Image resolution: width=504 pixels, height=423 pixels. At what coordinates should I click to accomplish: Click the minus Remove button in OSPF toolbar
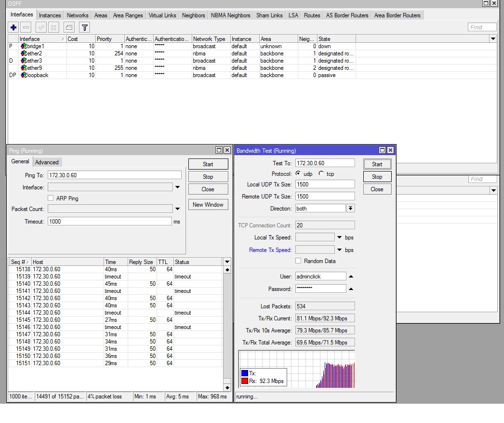click(26, 27)
